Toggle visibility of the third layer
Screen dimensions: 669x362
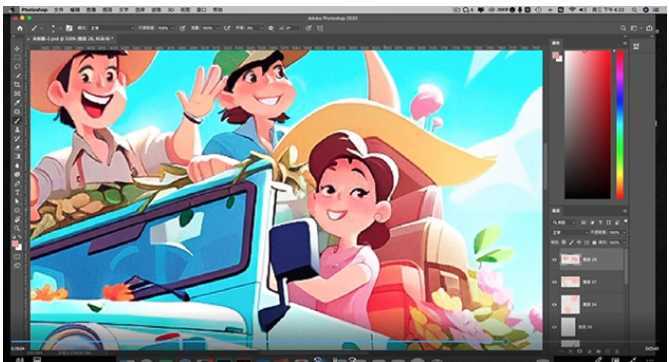554,304
